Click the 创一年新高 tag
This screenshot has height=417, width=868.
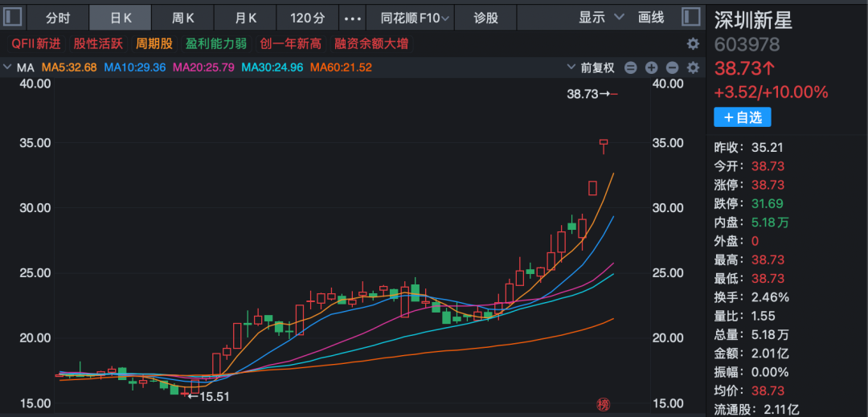click(290, 44)
